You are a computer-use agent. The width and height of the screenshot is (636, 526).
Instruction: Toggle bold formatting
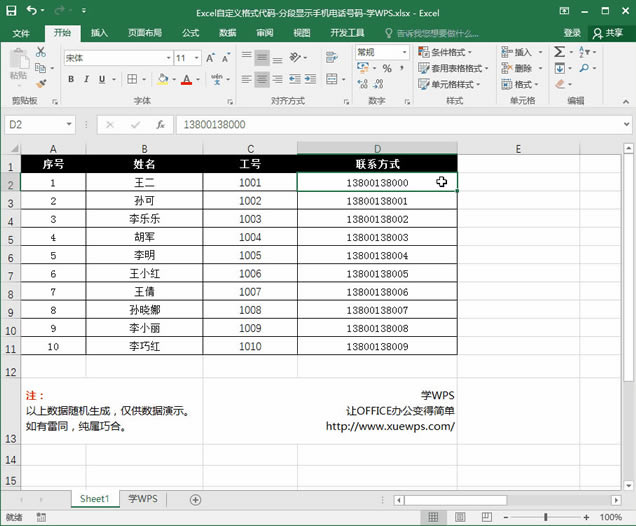pos(71,78)
